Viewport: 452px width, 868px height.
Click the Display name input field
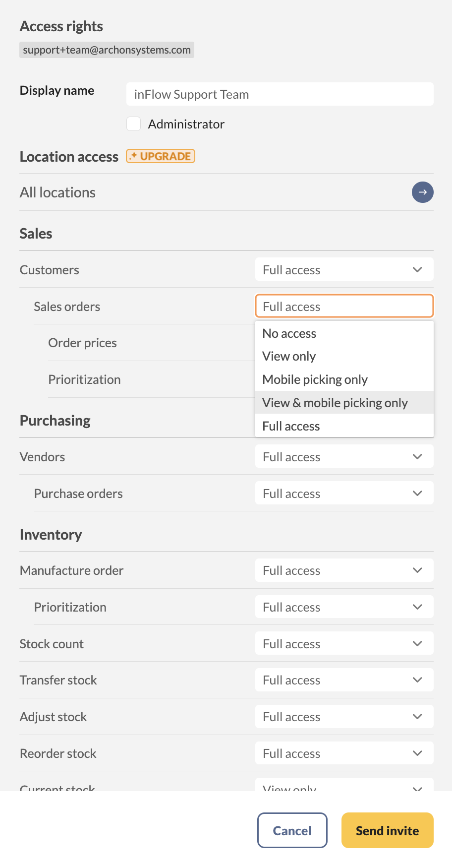coord(280,94)
